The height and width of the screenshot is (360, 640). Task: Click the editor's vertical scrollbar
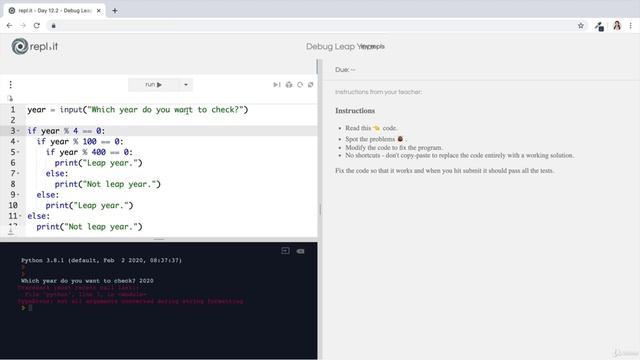point(317,67)
